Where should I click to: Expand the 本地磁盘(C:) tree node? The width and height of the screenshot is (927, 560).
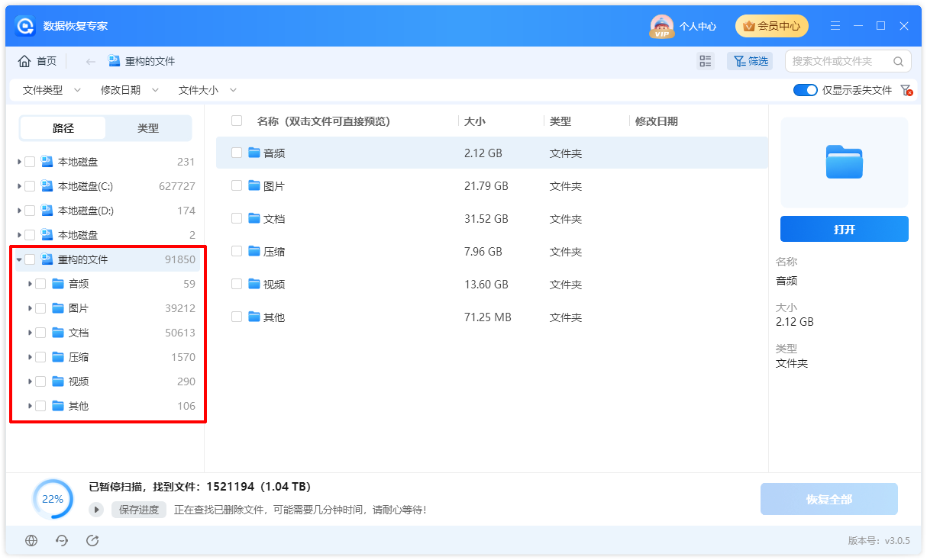19,186
